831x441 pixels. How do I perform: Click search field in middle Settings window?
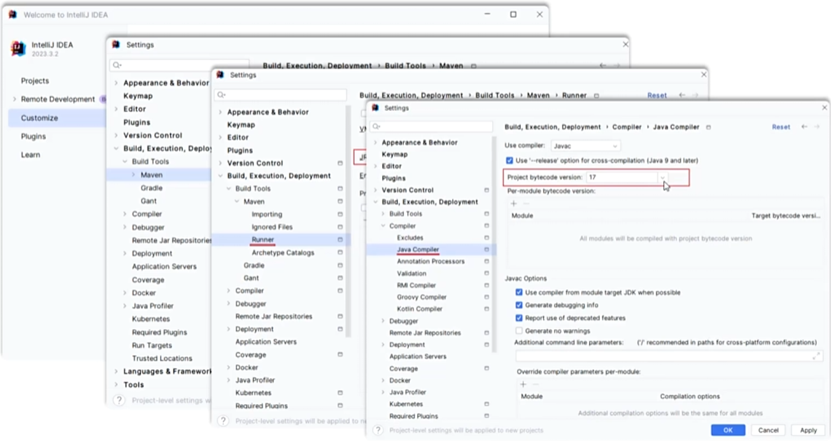click(281, 95)
